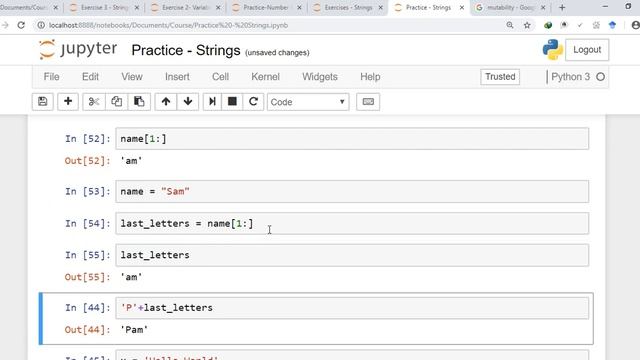
Task: Open the blue browser extension icon
Action: coord(612,25)
